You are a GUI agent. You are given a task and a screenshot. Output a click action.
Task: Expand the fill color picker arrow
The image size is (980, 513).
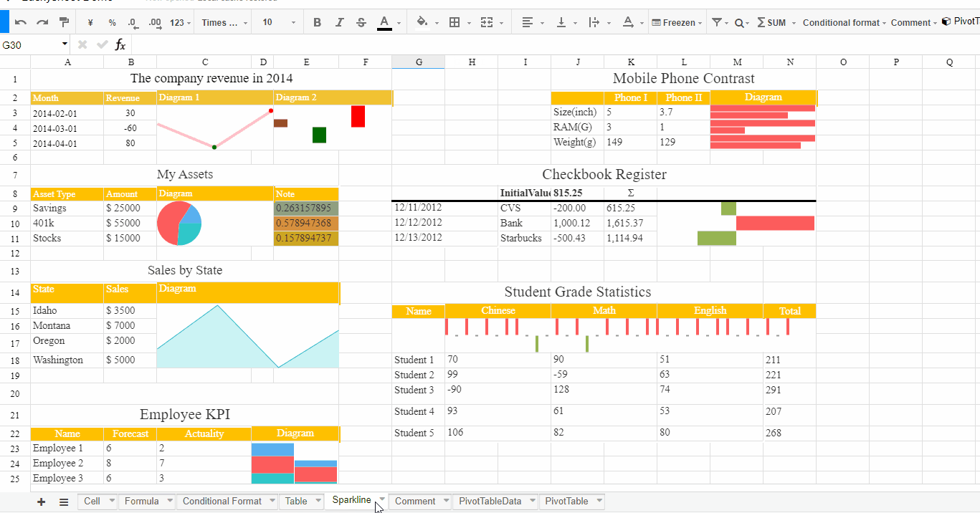[437, 23]
